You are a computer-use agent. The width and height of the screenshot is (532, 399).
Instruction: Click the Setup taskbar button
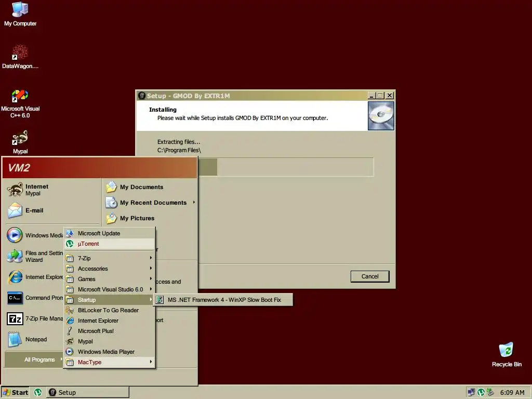click(x=87, y=393)
